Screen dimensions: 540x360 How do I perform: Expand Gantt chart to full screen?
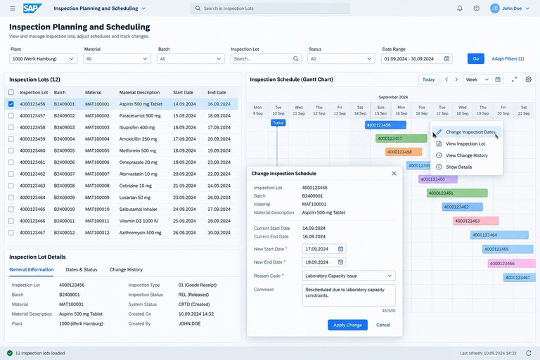514,80
